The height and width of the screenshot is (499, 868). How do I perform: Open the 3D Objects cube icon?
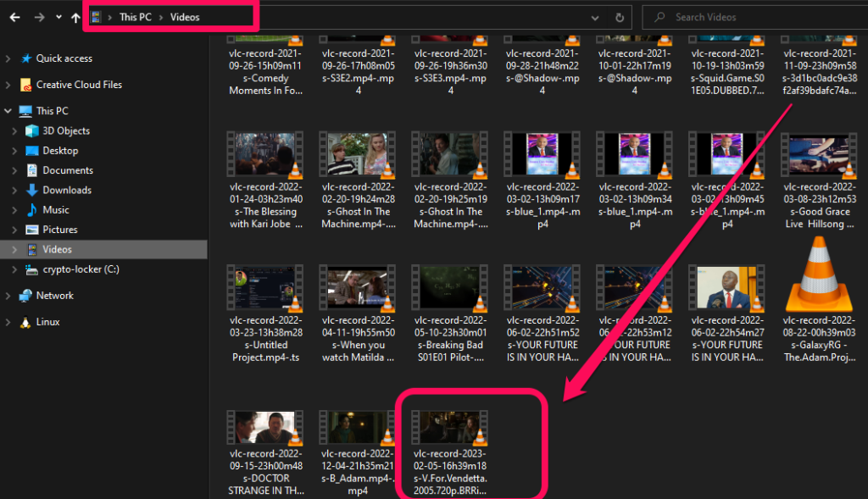32,130
